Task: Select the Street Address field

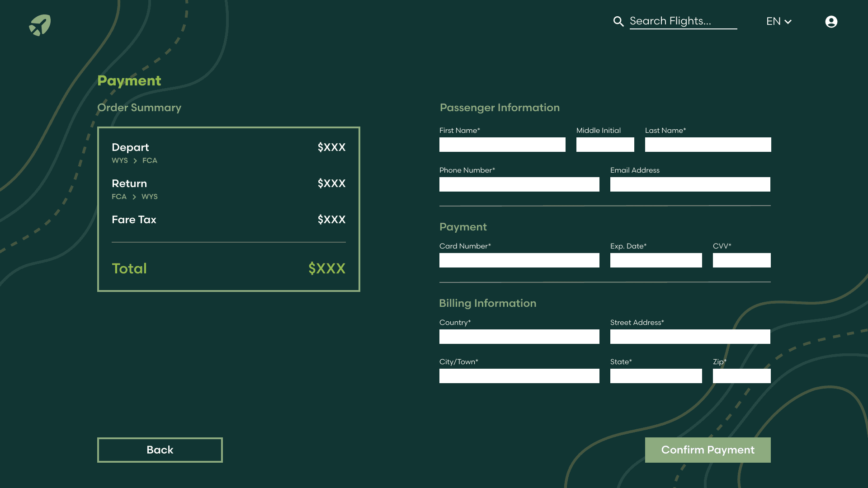Action: coord(690,337)
